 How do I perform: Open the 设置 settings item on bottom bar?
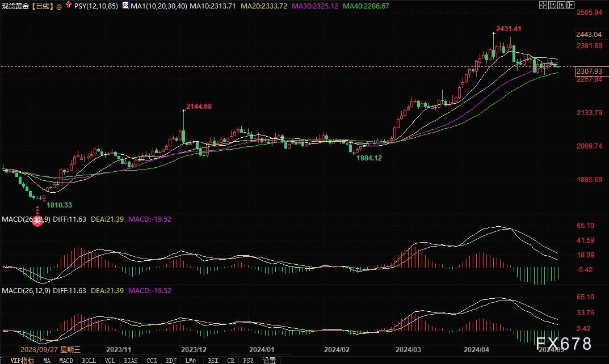coord(269,359)
